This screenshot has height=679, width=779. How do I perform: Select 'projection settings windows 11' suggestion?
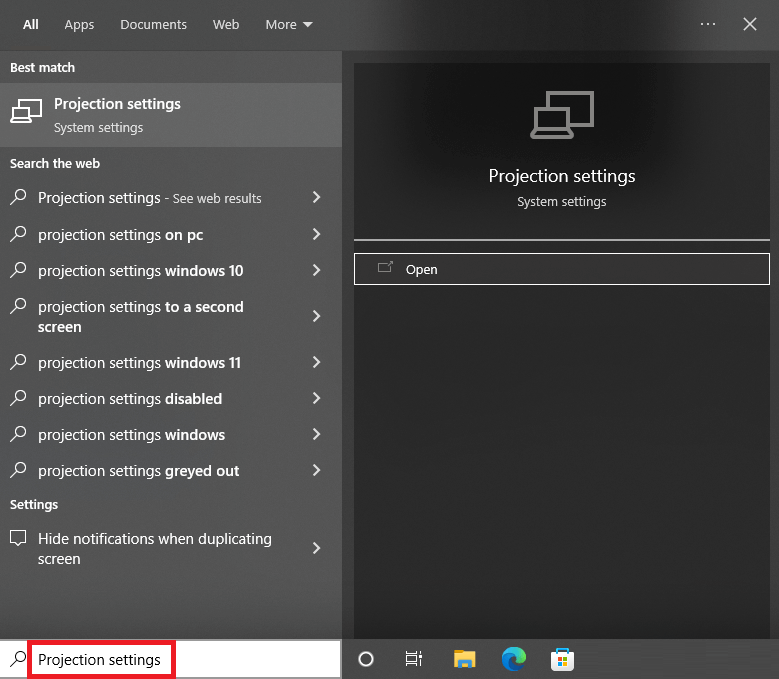(x=171, y=363)
